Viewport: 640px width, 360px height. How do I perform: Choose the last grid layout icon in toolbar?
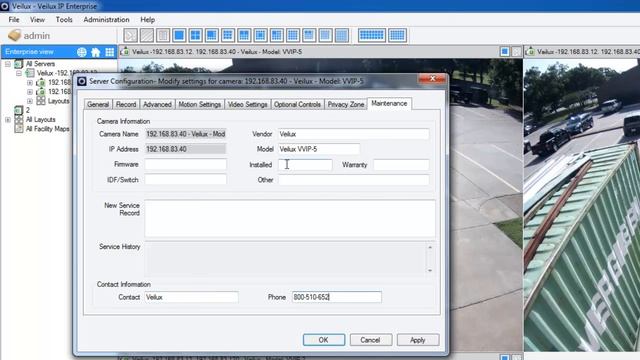pyautogui.click(x=397, y=36)
